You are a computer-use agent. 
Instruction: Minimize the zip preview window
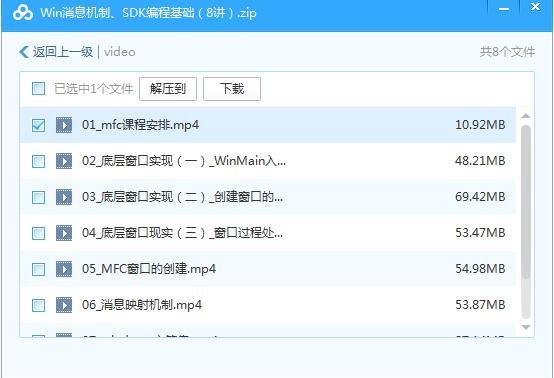click(503, 9)
